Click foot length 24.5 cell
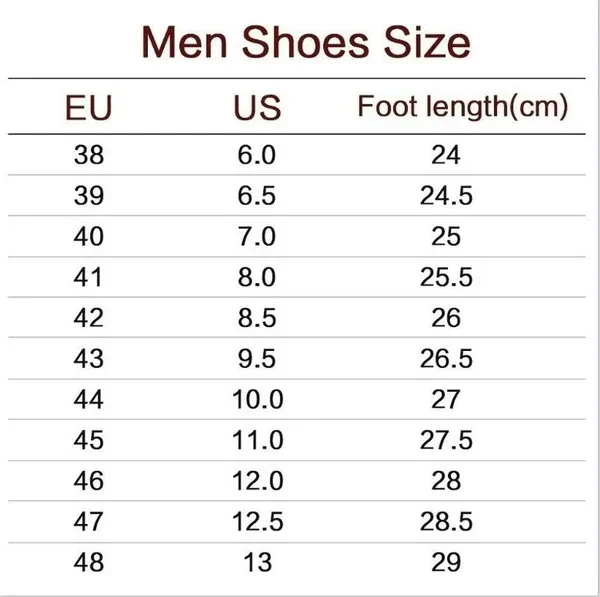600x597 pixels. pos(446,196)
